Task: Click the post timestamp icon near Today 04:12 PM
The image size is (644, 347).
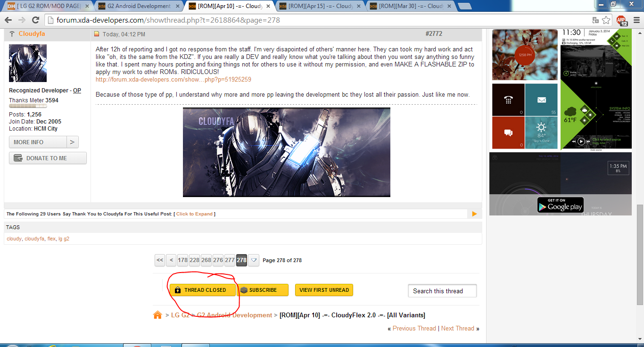Action: (97, 34)
